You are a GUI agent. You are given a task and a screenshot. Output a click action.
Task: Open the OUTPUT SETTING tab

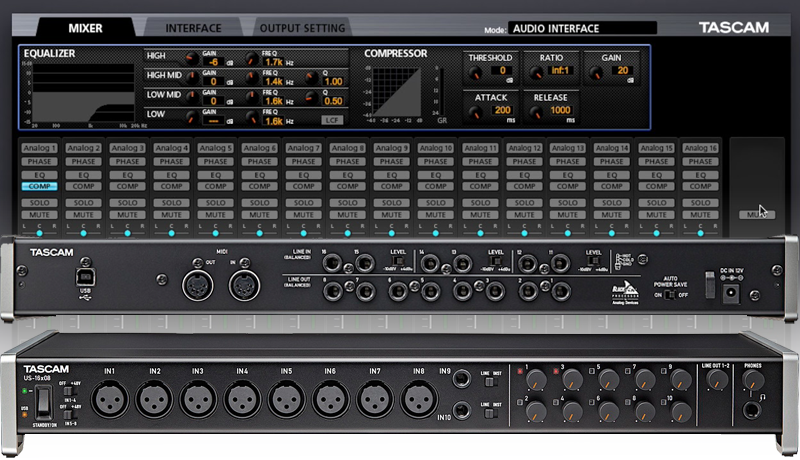click(302, 28)
